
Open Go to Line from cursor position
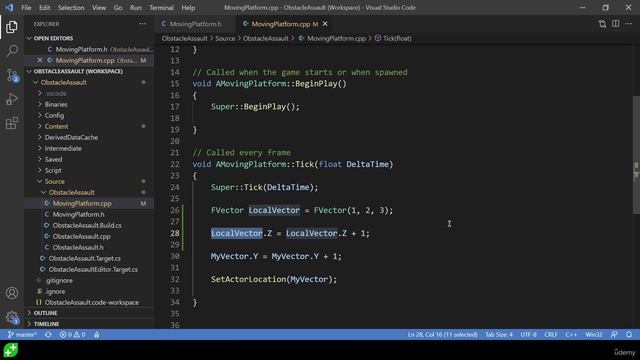tap(442, 334)
